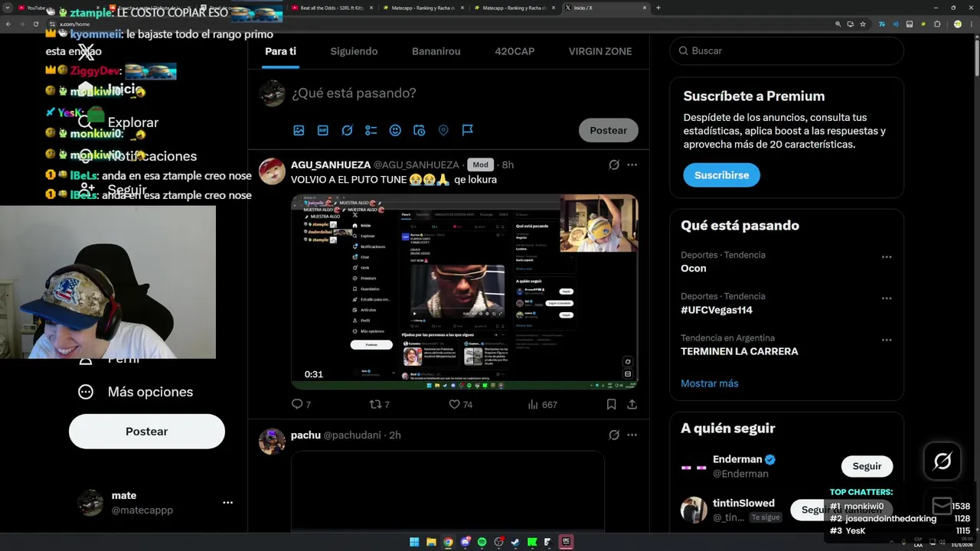Reload the page in the browser
The width and height of the screenshot is (980, 551).
click(35, 24)
